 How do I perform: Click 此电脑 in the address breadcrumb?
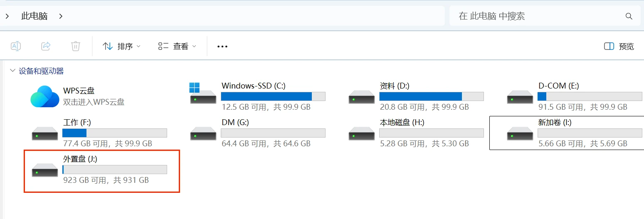35,16
